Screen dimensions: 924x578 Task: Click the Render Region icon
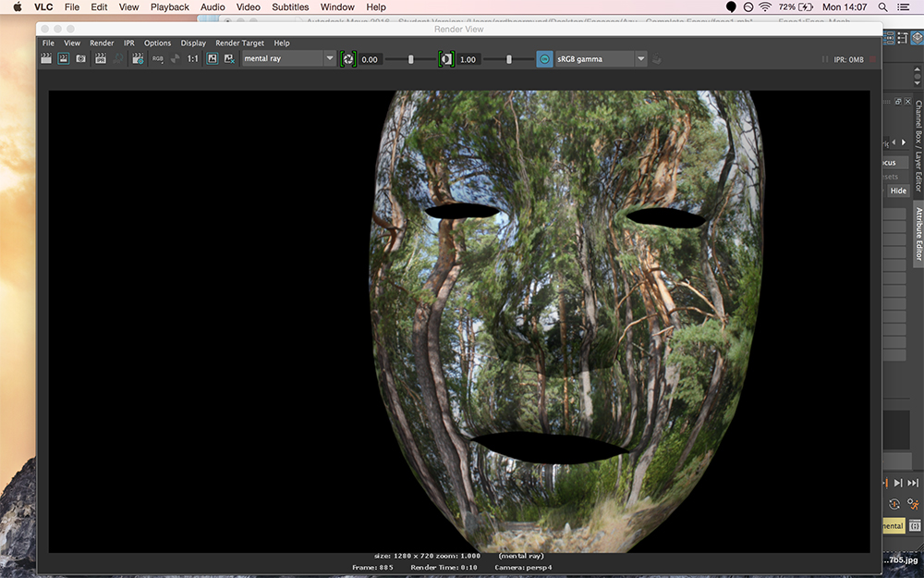point(64,58)
